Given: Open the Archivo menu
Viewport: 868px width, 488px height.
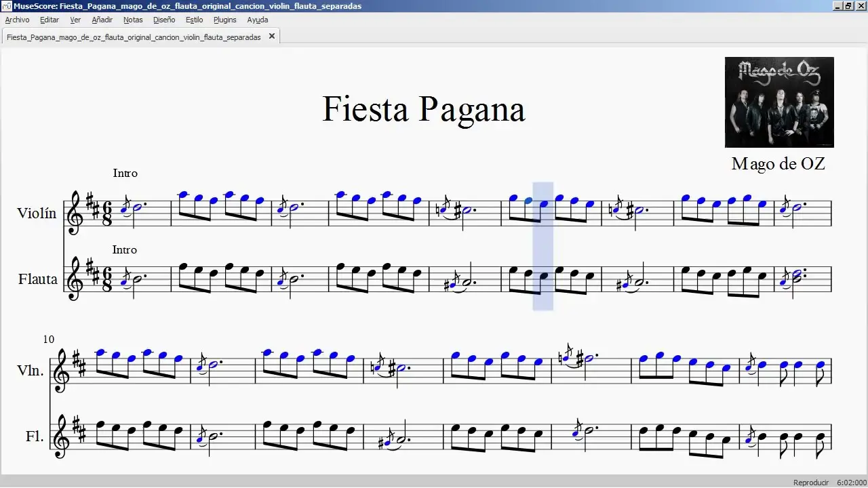Looking at the screenshot, I should coord(17,20).
